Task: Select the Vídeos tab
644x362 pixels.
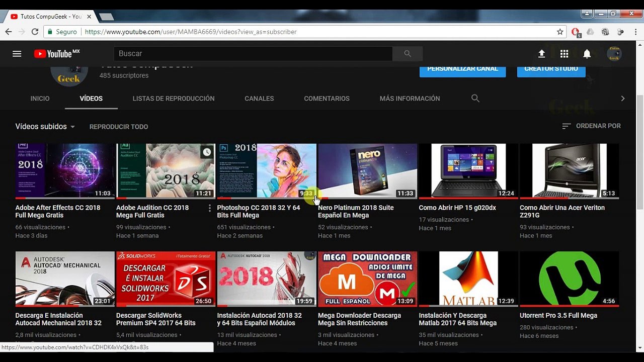Action: (91, 99)
